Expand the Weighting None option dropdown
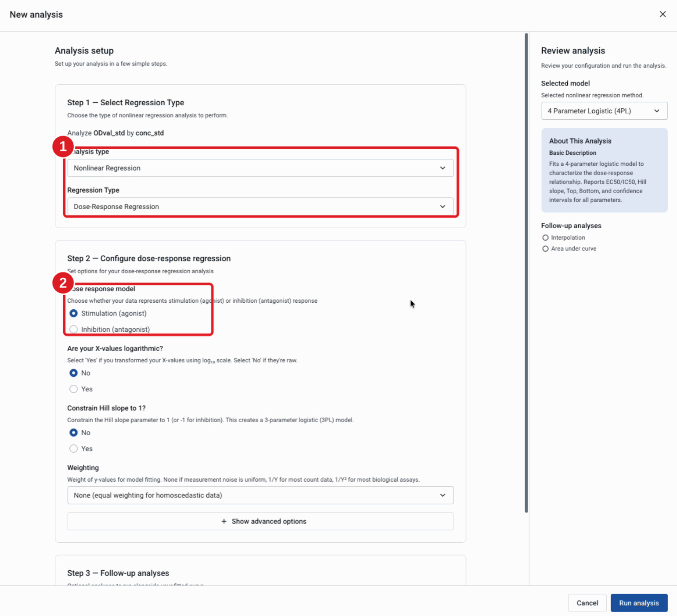Viewport: 677px width, 616px height. point(260,495)
